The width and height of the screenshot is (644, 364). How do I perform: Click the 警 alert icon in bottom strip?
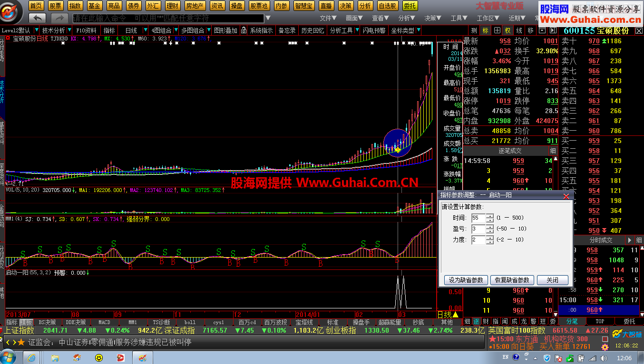click(533, 322)
